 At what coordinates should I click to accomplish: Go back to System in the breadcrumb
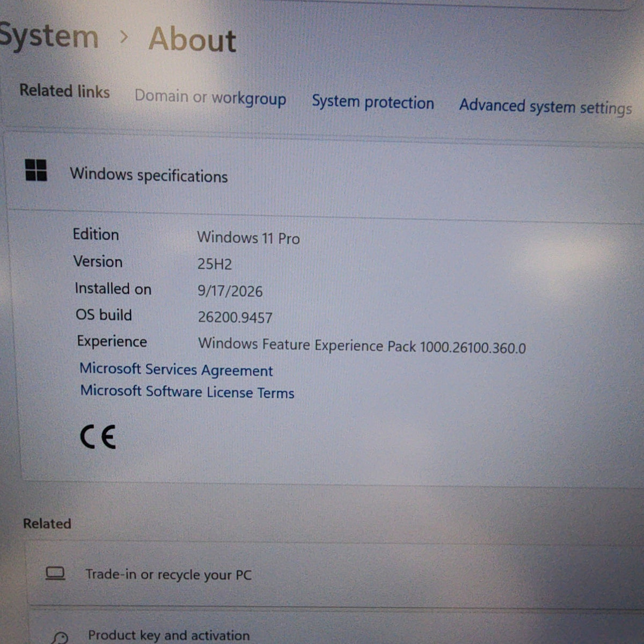tap(48, 36)
